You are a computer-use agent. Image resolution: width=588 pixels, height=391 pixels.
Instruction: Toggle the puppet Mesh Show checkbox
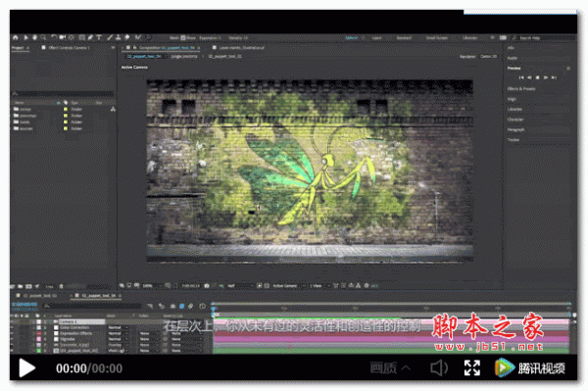(x=183, y=38)
